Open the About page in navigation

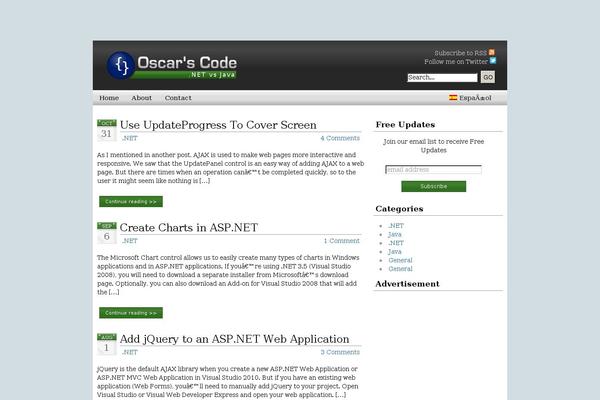142,98
